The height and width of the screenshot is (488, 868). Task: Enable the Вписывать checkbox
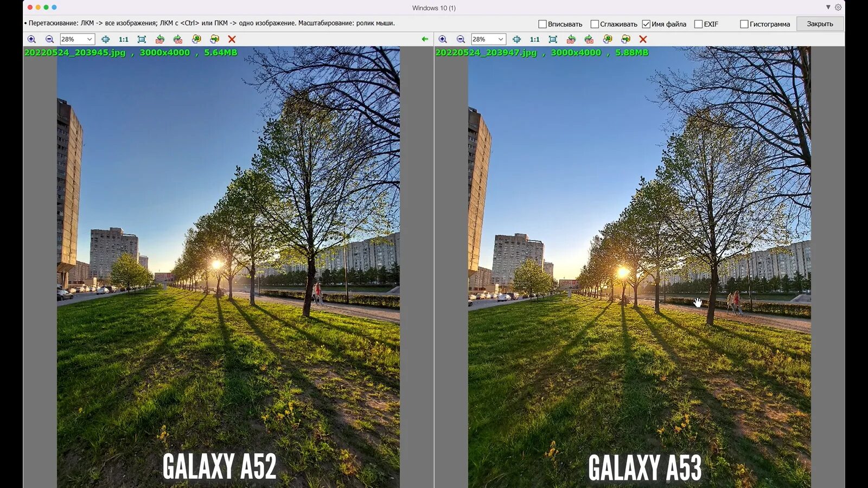coord(542,24)
